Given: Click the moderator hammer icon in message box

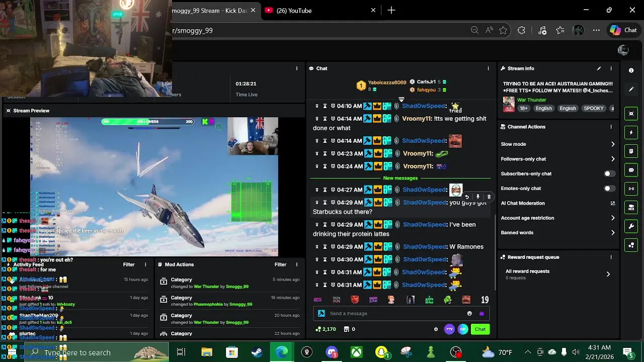Looking at the screenshot, I should [x=322, y=313].
